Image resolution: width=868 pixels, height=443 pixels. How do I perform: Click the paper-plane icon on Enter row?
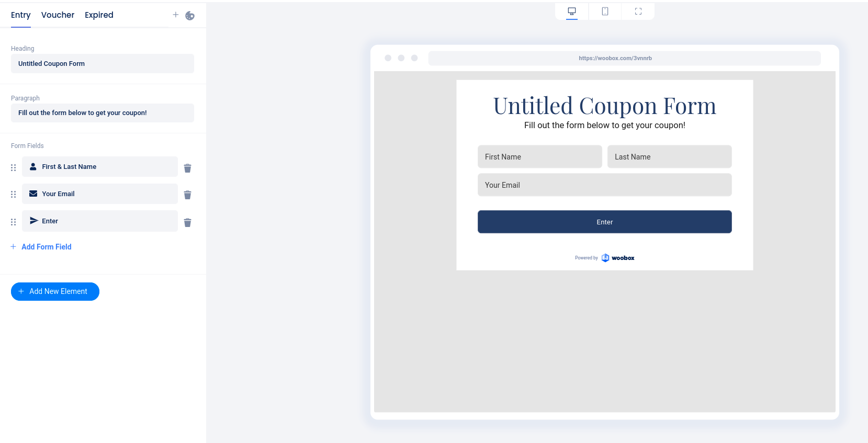pos(33,221)
